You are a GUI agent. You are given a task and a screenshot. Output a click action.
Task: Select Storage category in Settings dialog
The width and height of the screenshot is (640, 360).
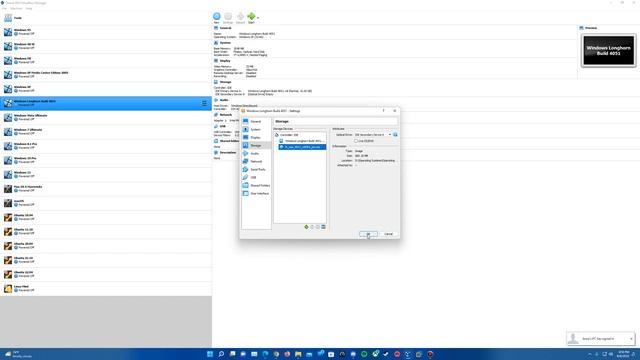256,145
